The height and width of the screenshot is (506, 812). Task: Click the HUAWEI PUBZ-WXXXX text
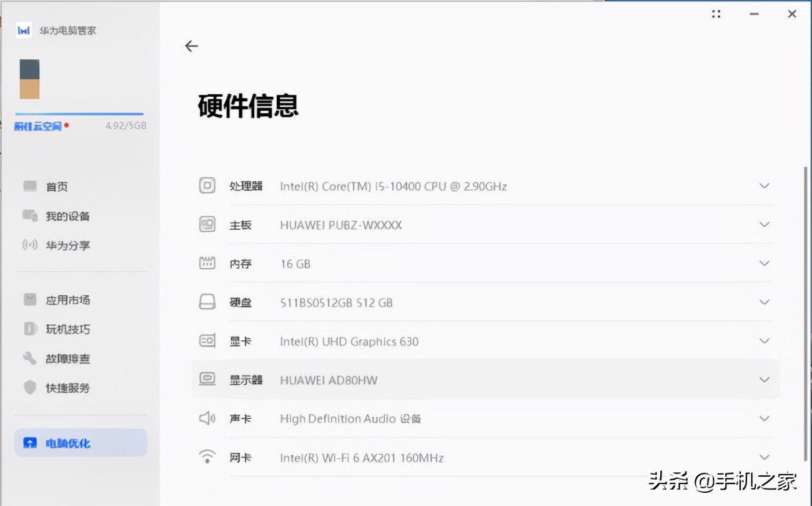(x=340, y=225)
